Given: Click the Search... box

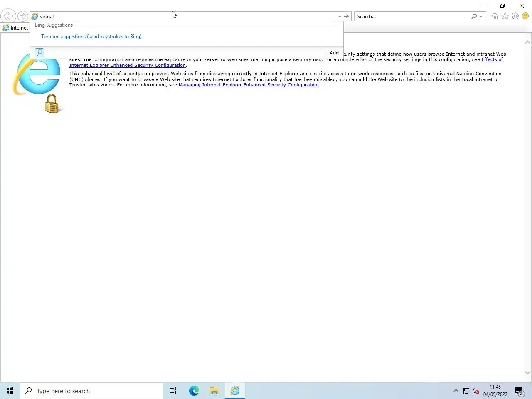Looking at the screenshot, I should (413, 17).
